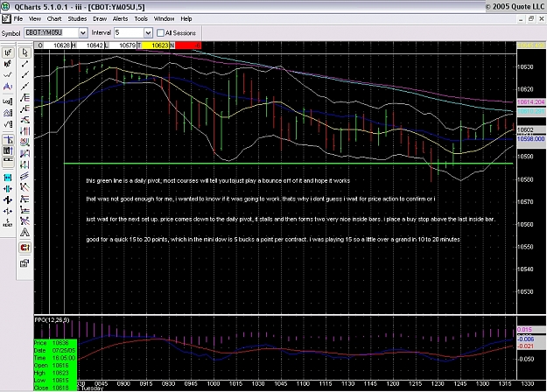Screen dimensions: 547x392
Task: Select the vertical time-lines drawing tool
Action: pyautogui.click(x=25, y=131)
